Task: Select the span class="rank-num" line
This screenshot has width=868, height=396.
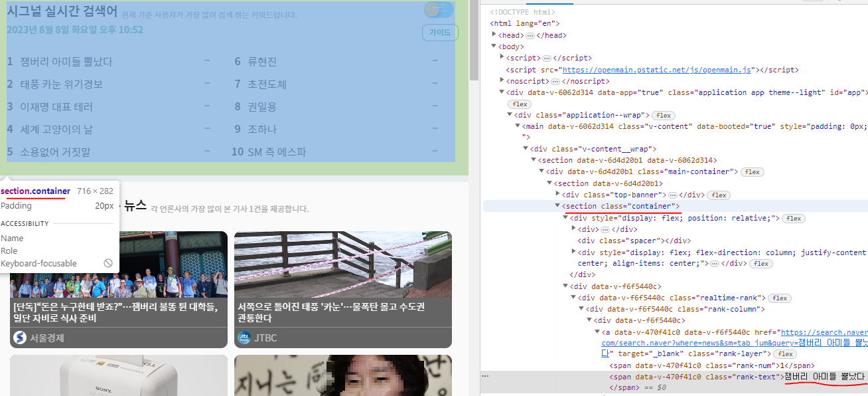Action: coord(711,365)
